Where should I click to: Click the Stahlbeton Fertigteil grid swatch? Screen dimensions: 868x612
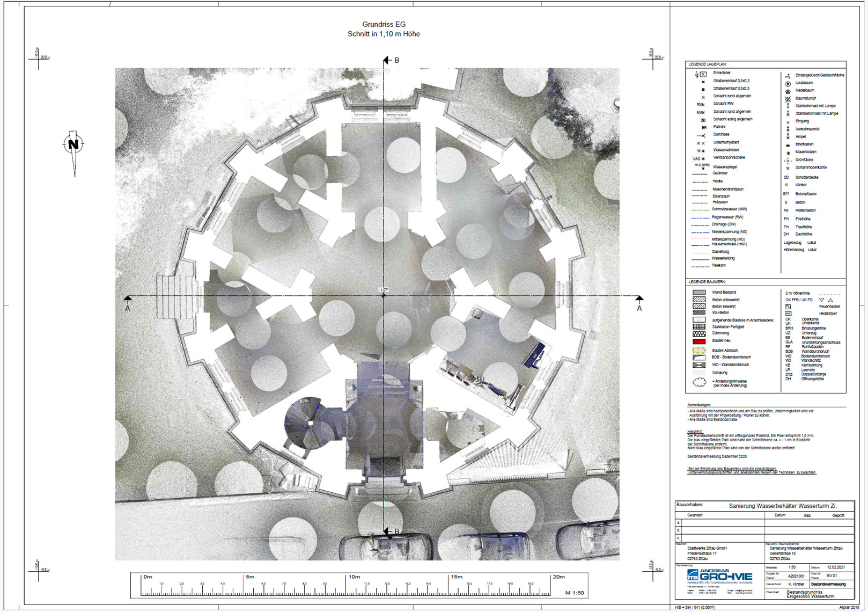[699, 326]
